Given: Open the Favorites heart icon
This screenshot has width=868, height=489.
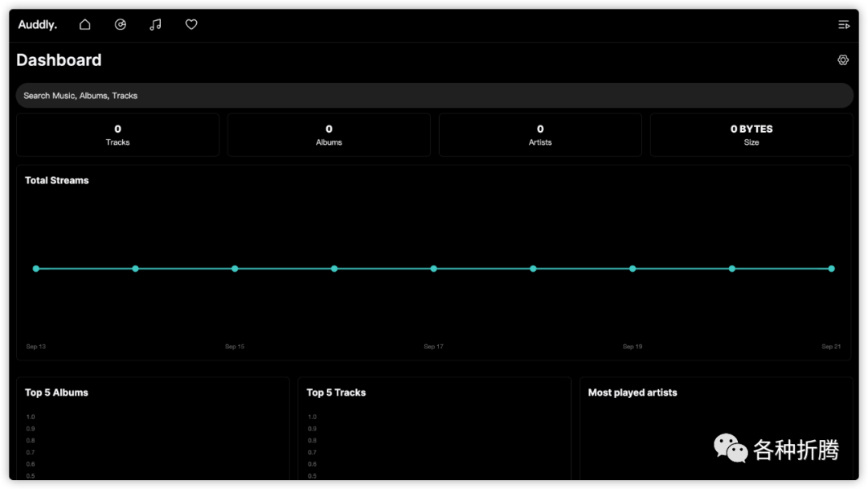Looking at the screenshot, I should coord(191,24).
